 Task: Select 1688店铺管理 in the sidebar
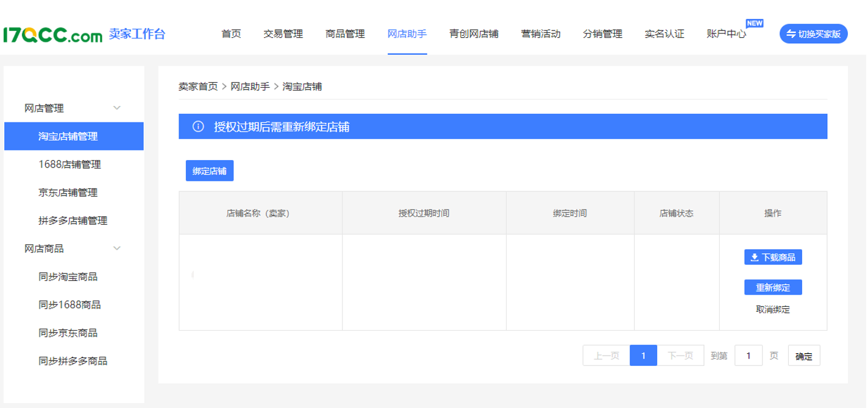pyautogui.click(x=69, y=164)
